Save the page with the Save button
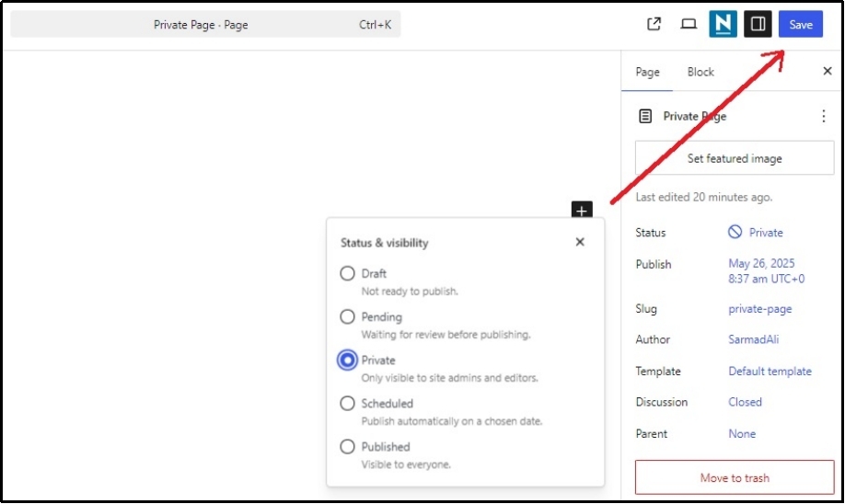The image size is (845, 504). [800, 24]
